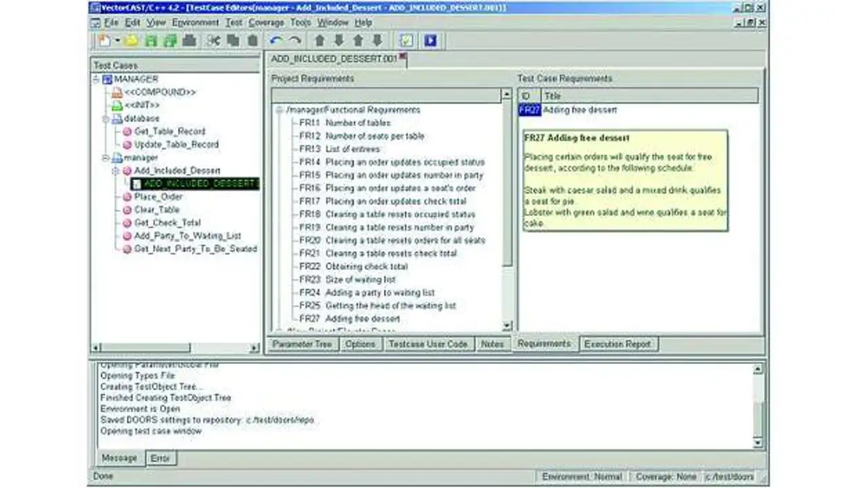
Task: Click the down arrow left of checklist icon
Action: pyautogui.click(x=378, y=41)
